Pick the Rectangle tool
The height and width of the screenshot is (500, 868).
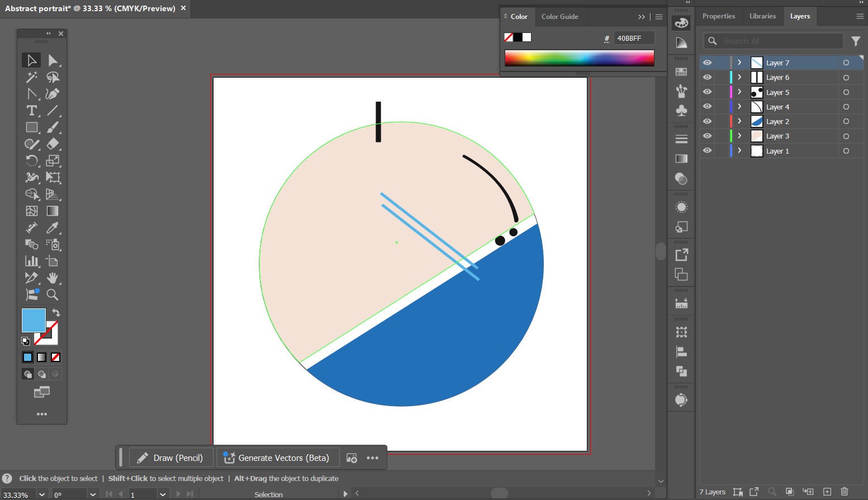pyautogui.click(x=32, y=127)
